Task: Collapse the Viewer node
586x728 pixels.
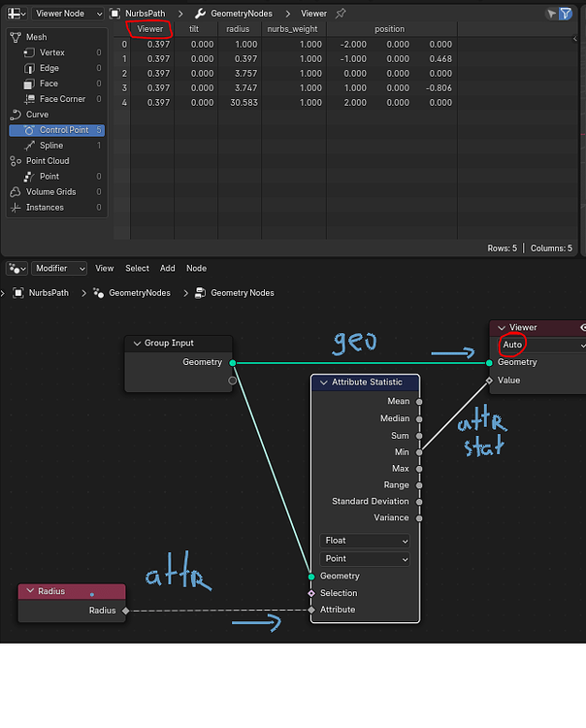Action: pyautogui.click(x=502, y=328)
